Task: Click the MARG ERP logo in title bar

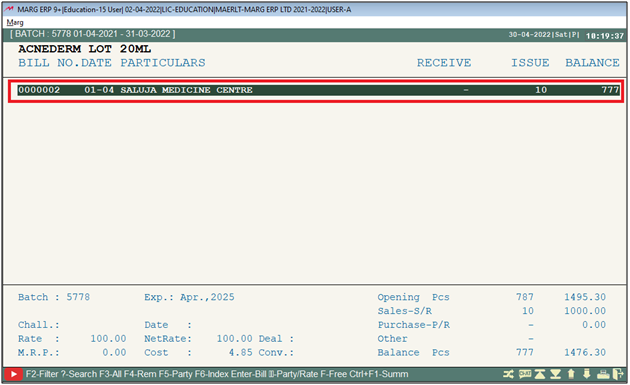Action: 9,9
